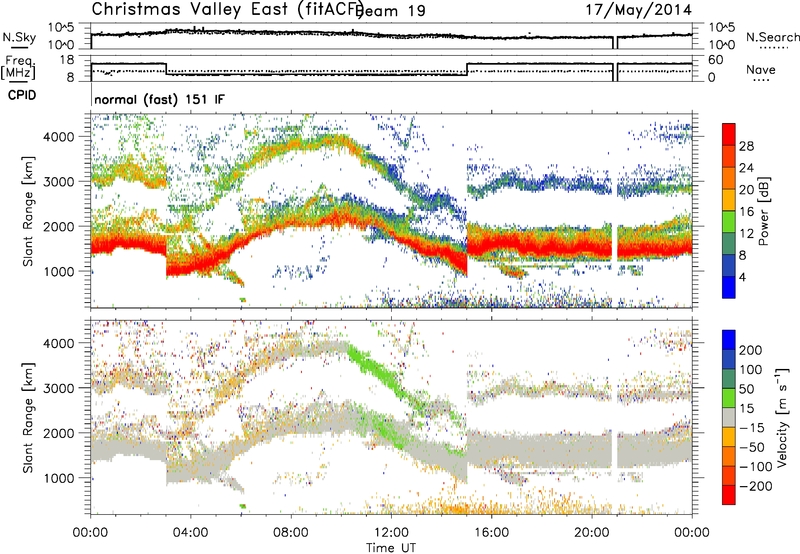Click the "-200" tick label on the Velocity color bar
Viewport: 800px width, 554px height.
(756, 486)
